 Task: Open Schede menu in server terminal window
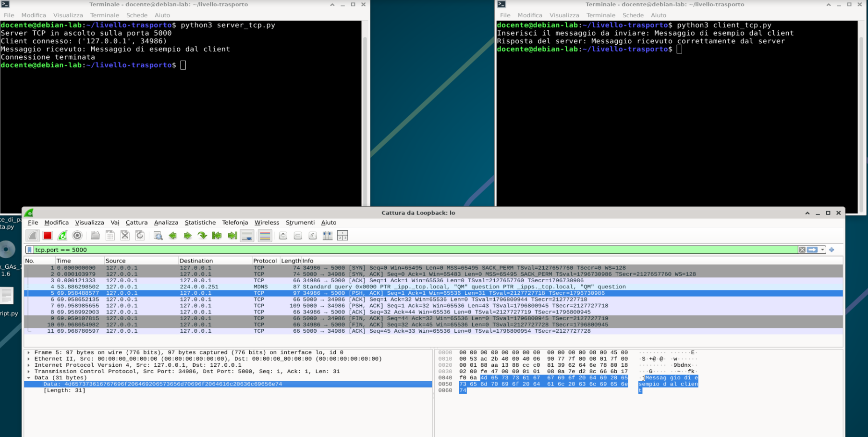(137, 15)
